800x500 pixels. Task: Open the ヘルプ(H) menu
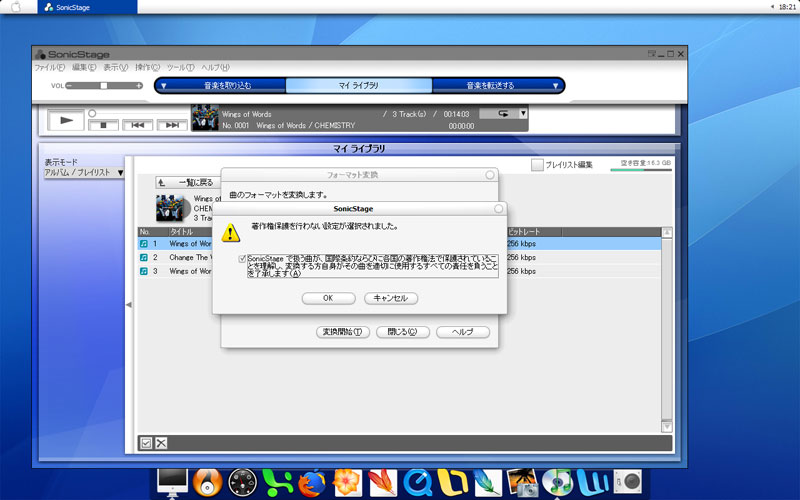tap(215, 67)
